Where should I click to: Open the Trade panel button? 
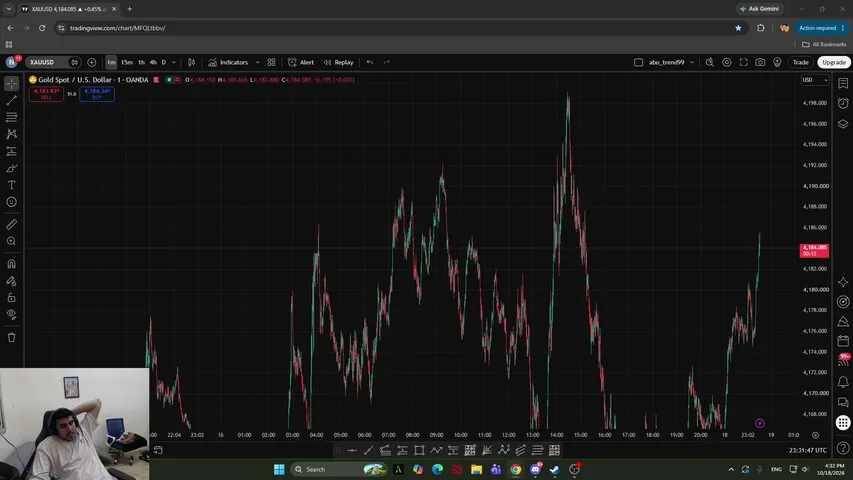800,62
